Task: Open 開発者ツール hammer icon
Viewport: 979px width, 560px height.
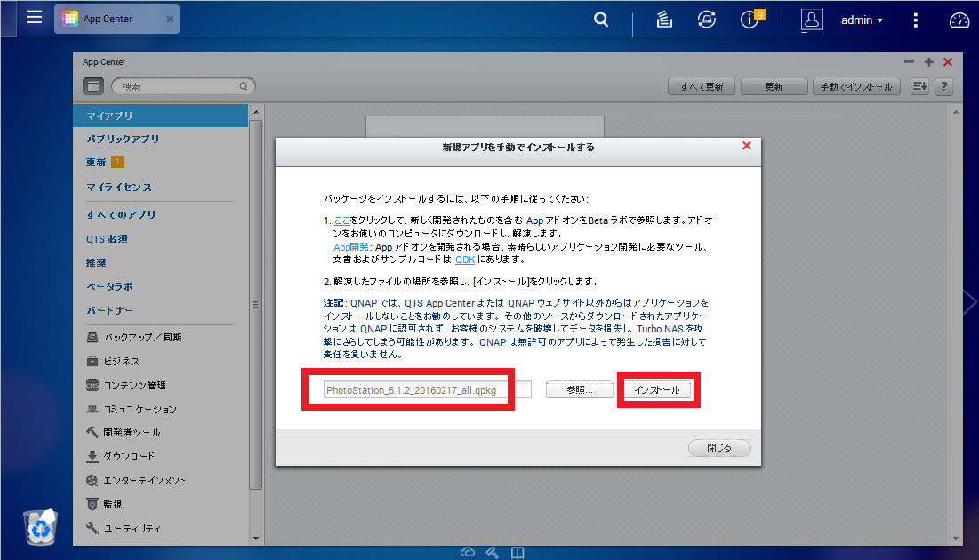Action: [x=92, y=432]
